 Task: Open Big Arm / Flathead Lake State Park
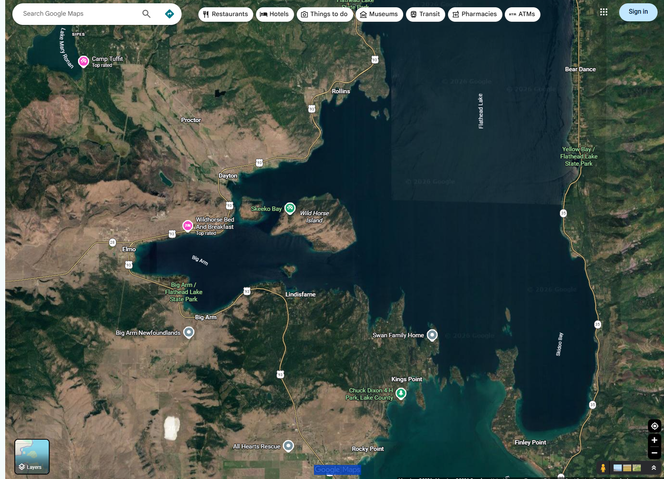183,292
